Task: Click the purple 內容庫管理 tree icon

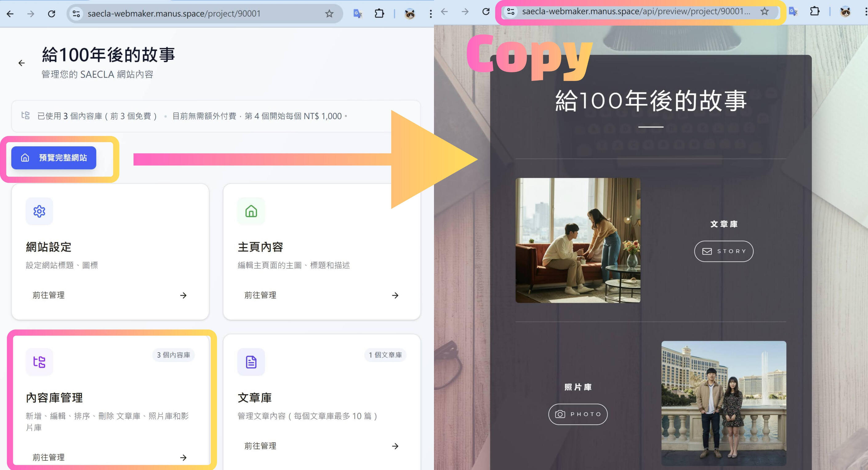Action: (x=39, y=362)
